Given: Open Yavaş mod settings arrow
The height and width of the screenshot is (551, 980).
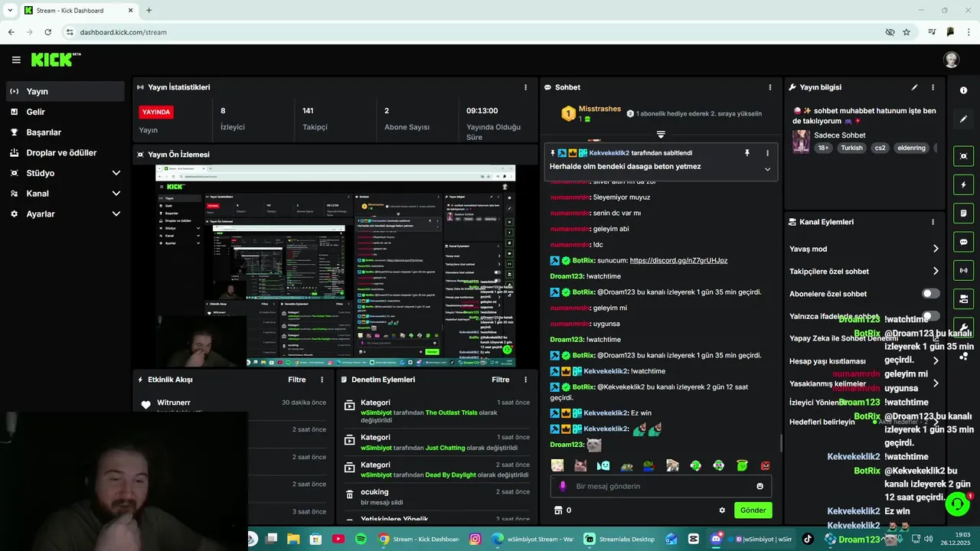Looking at the screenshot, I should (x=936, y=249).
